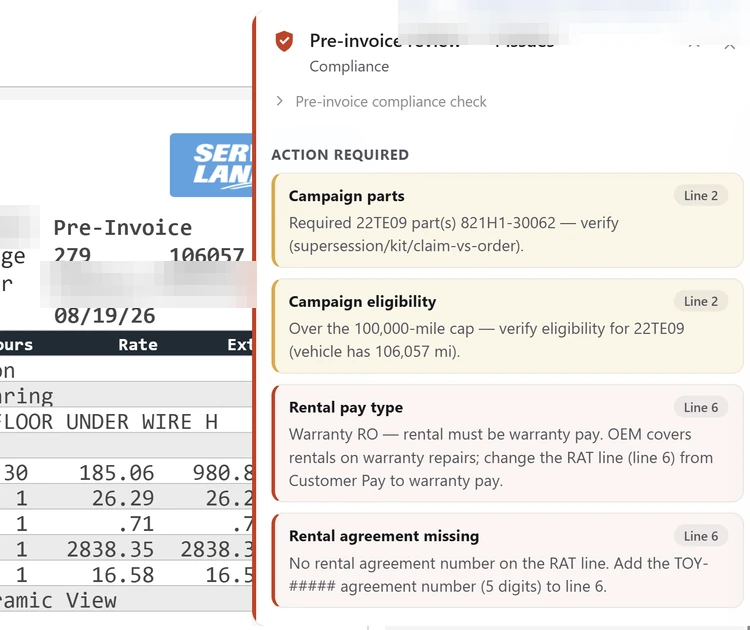The image size is (750, 630).
Task: Open the Rental agreement missing action card
Action: tap(507, 561)
